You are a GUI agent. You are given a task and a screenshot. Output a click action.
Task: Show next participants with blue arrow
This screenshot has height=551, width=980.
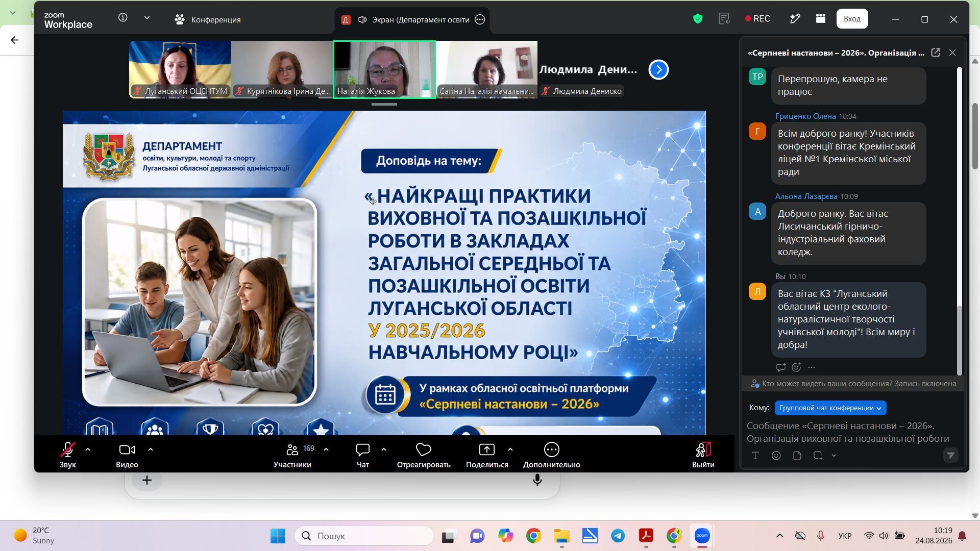coord(658,69)
